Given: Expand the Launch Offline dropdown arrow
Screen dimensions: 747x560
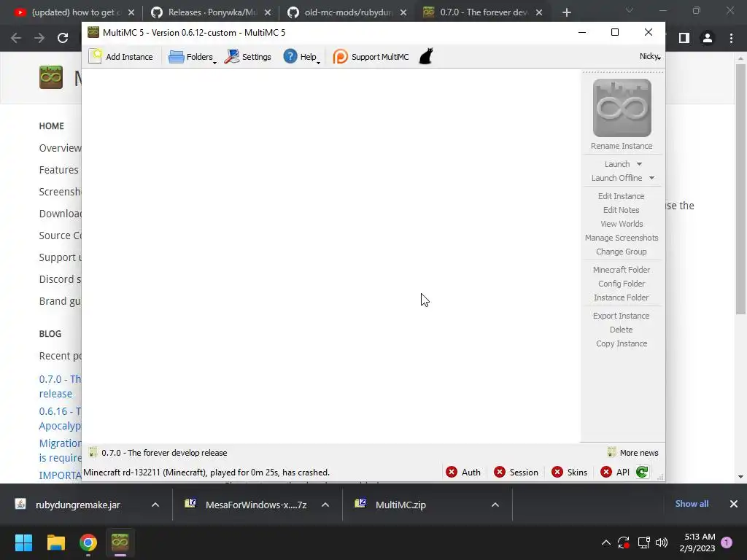Looking at the screenshot, I should click(x=651, y=178).
